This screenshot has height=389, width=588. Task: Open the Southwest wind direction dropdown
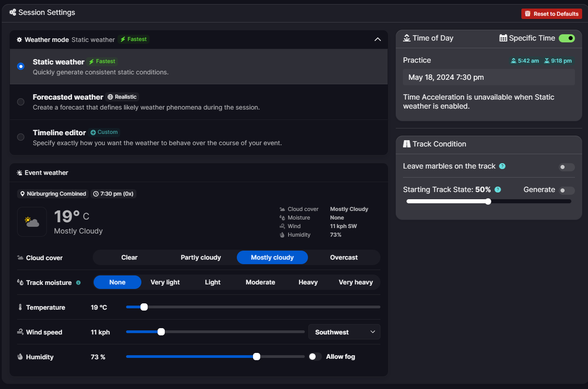coord(344,332)
